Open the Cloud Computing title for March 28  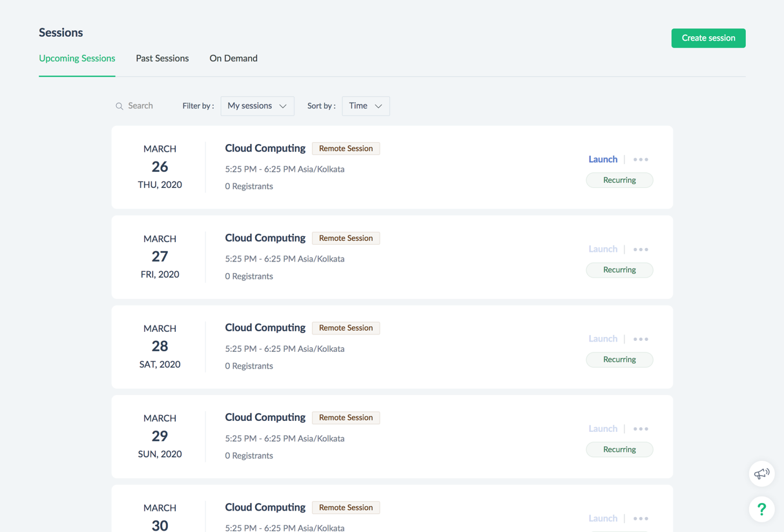pos(265,327)
